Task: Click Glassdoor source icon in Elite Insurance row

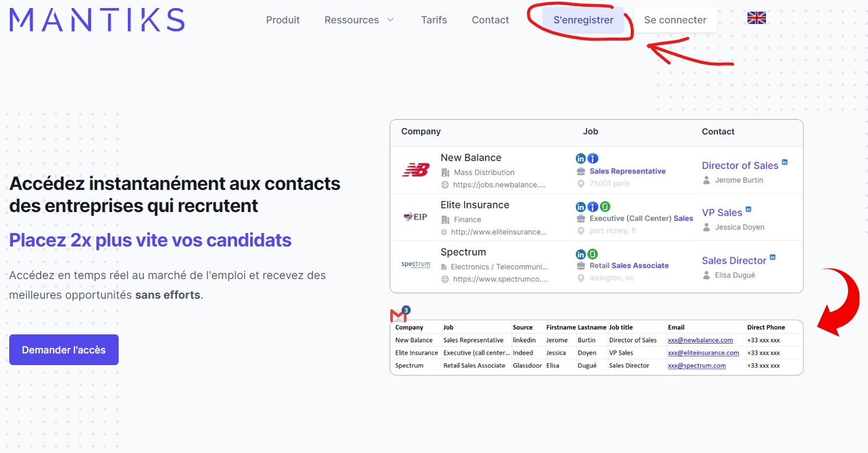Action: pos(605,207)
